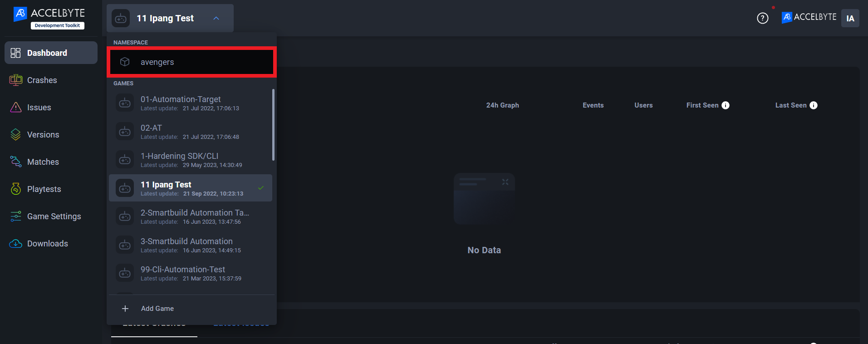Click the AccelByte logo in top right

(x=809, y=17)
